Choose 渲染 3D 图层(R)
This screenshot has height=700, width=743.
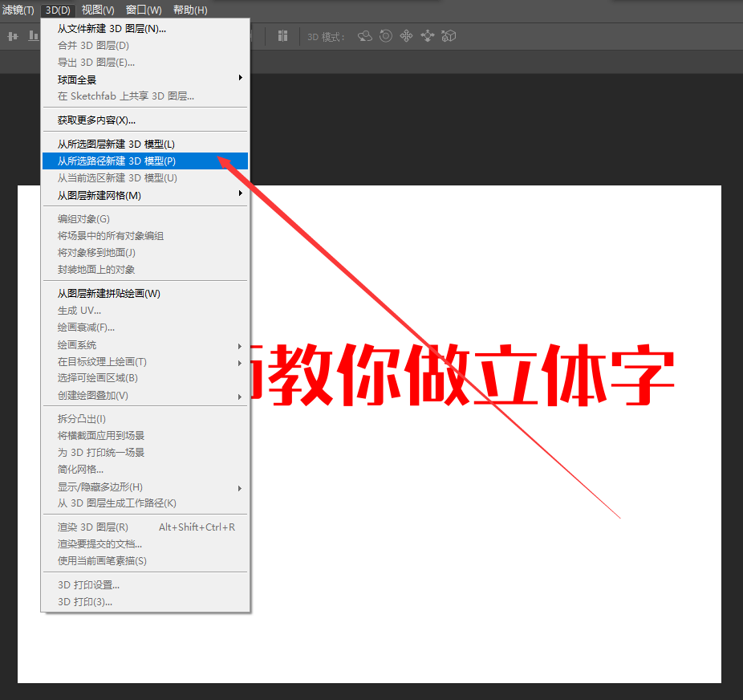click(x=145, y=527)
